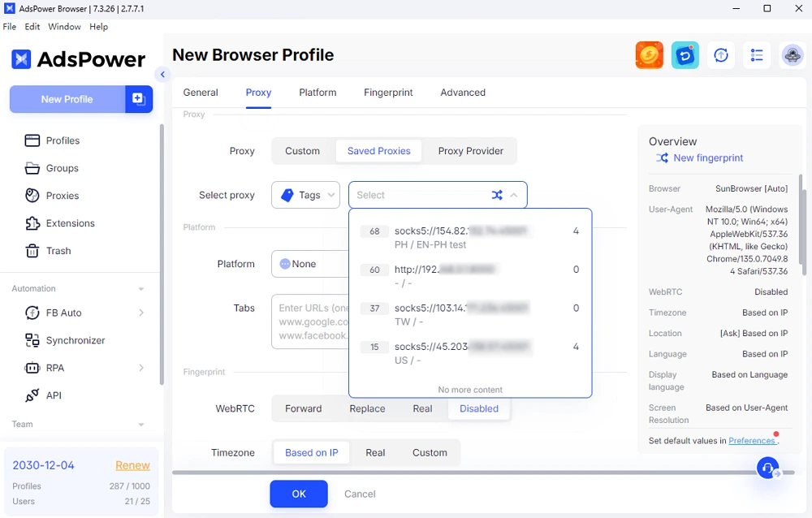
Task: Select Saved Proxies mode
Action: click(x=378, y=151)
